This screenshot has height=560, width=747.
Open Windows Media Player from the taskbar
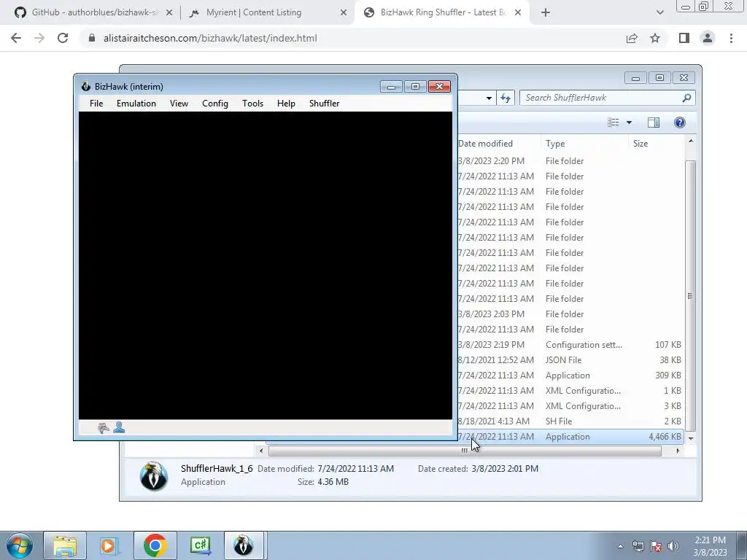(109, 545)
